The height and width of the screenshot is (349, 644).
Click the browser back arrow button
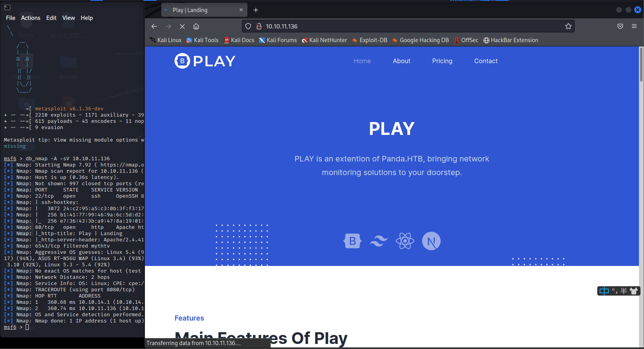pyautogui.click(x=154, y=27)
